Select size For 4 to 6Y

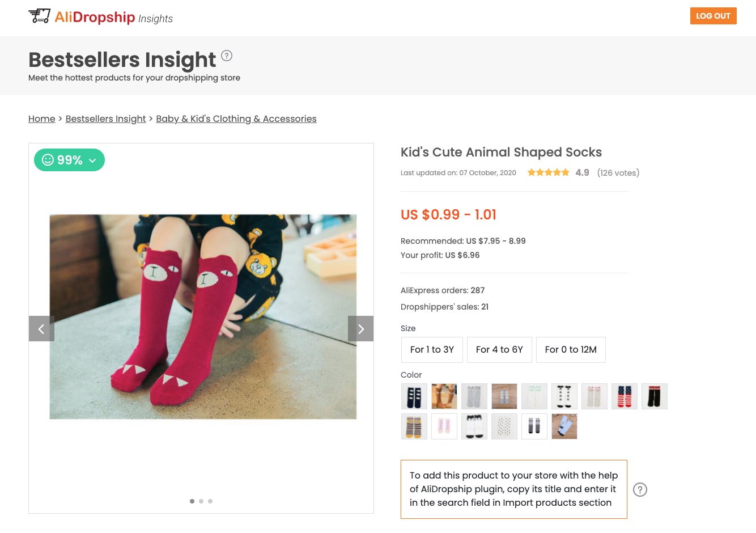499,350
